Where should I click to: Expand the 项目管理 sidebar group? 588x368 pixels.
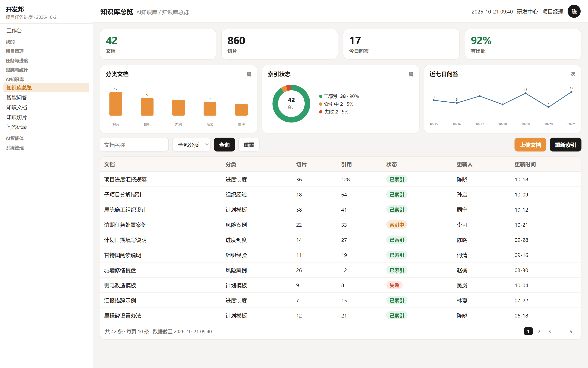coord(14,51)
